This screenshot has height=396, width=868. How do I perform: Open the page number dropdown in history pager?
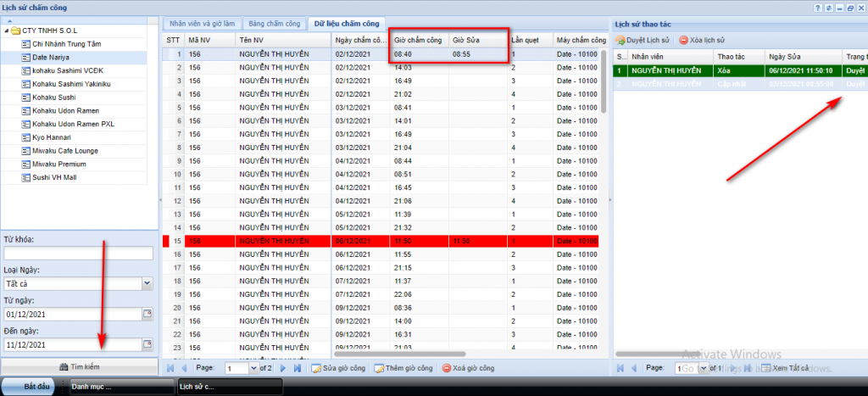tap(704, 368)
